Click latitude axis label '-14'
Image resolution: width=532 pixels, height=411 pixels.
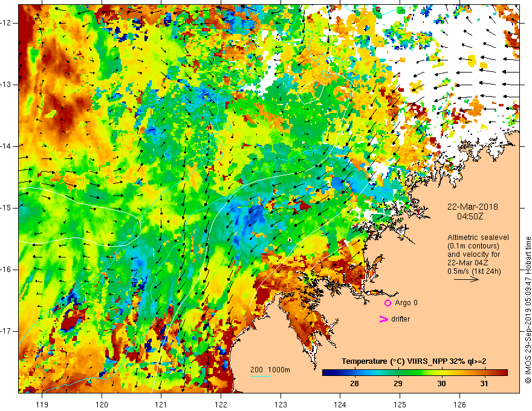[x=6, y=146]
